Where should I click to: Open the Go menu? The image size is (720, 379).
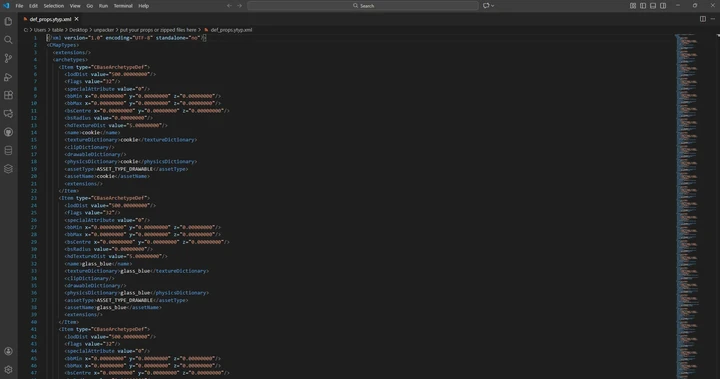(90, 6)
